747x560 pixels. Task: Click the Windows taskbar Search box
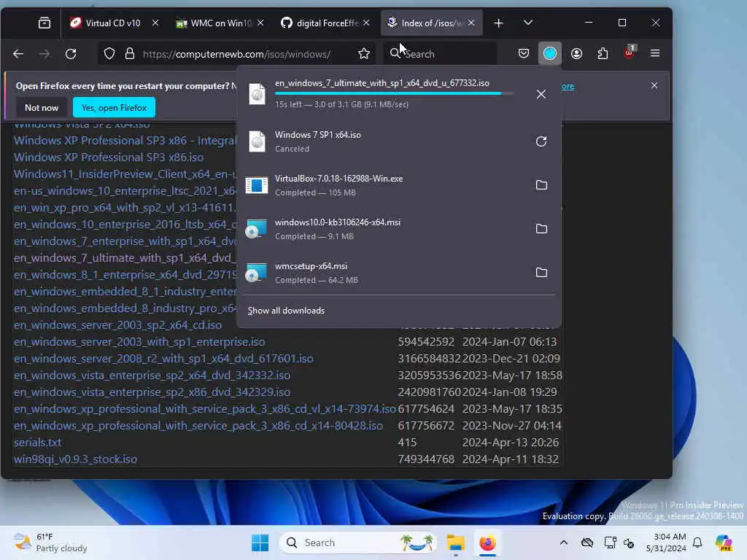(x=358, y=542)
